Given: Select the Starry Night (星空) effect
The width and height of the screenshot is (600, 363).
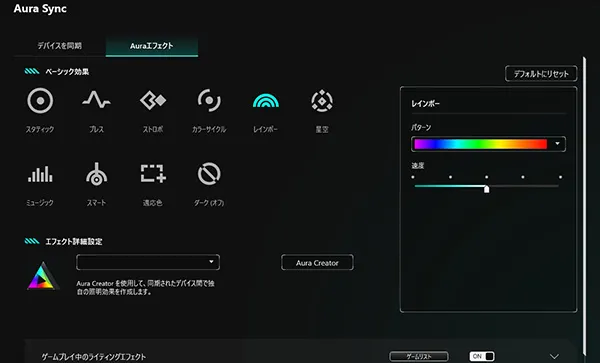Looking at the screenshot, I should (322, 101).
